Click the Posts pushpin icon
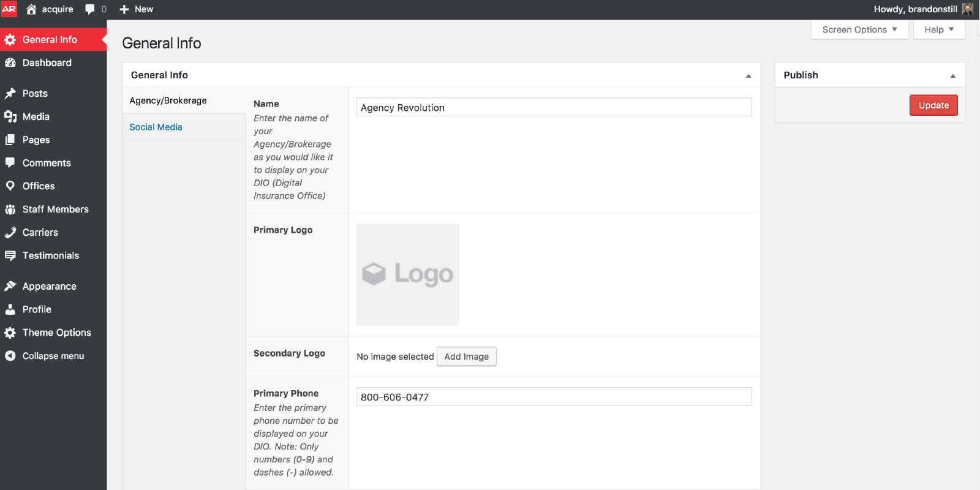980x490 pixels. pyautogui.click(x=10, y=93)
